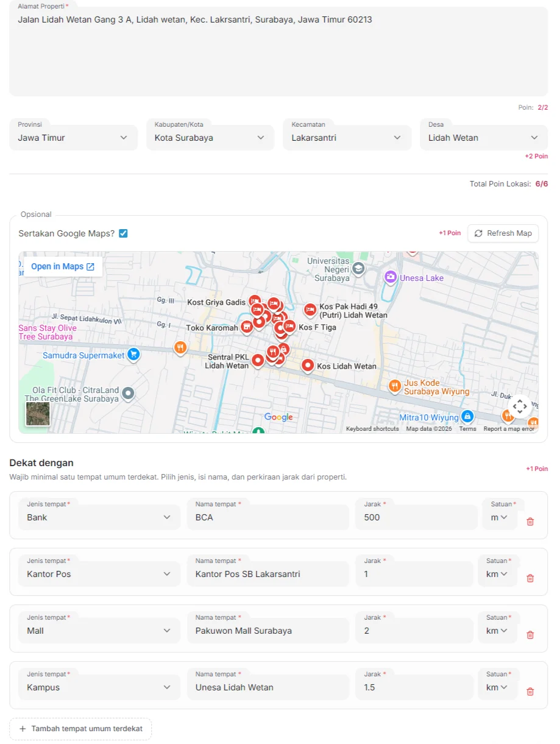Open in Maps link on map
The image size is (560, 744).
63,266
